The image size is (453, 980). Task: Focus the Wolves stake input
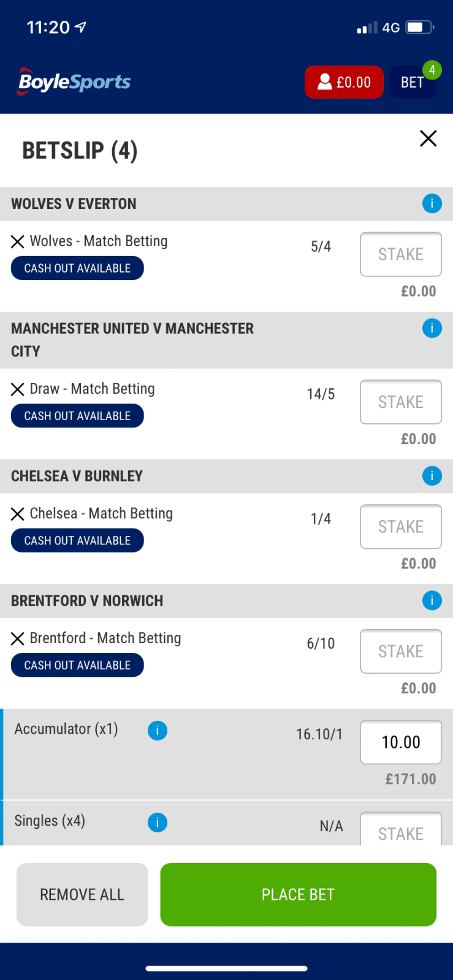click(x=401, y=254)
